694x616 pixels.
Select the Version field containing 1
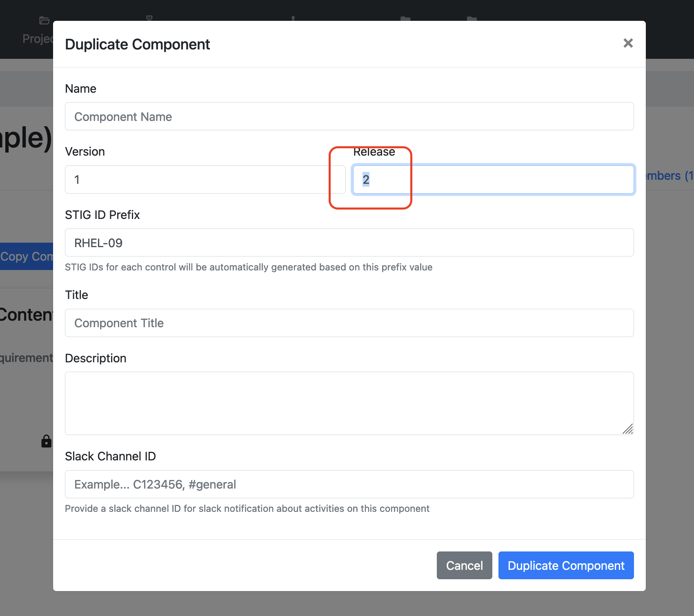tap(205, 179)
